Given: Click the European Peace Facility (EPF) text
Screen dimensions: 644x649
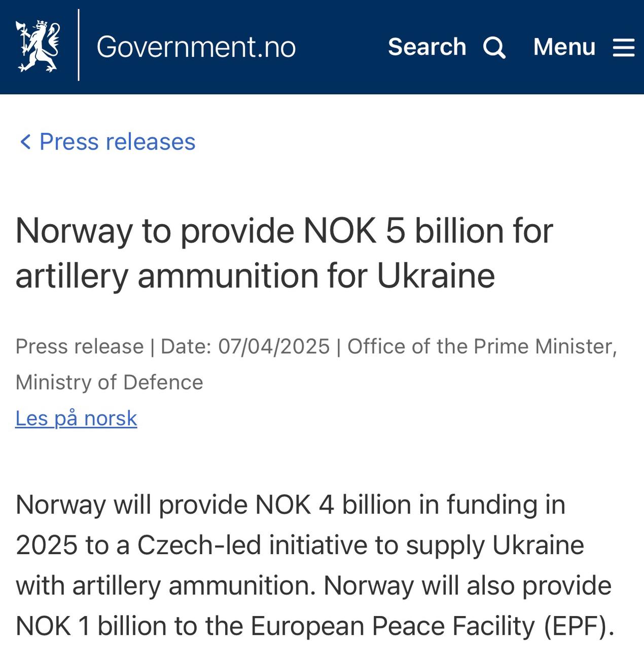Looking at the screenshot, I should tap(433, 626).
